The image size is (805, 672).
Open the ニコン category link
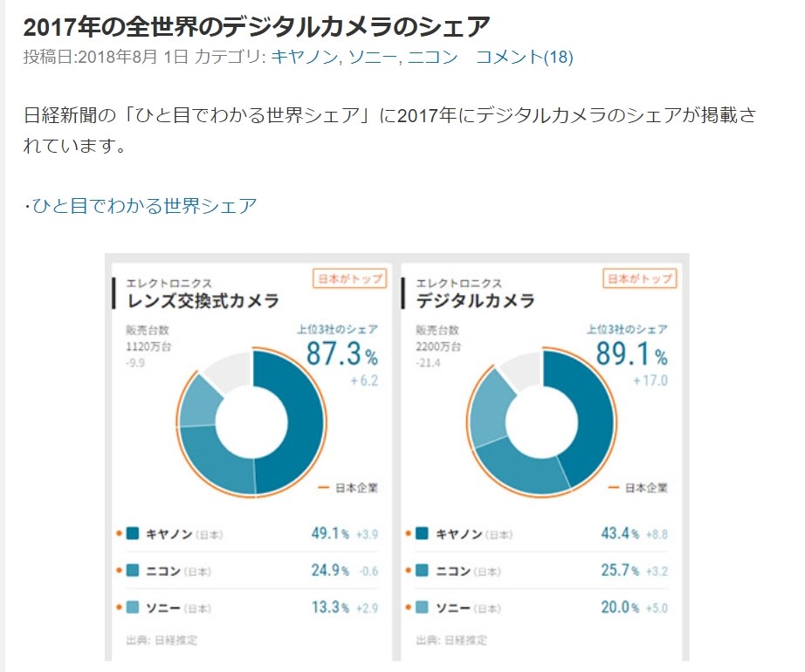coord(434,58)
